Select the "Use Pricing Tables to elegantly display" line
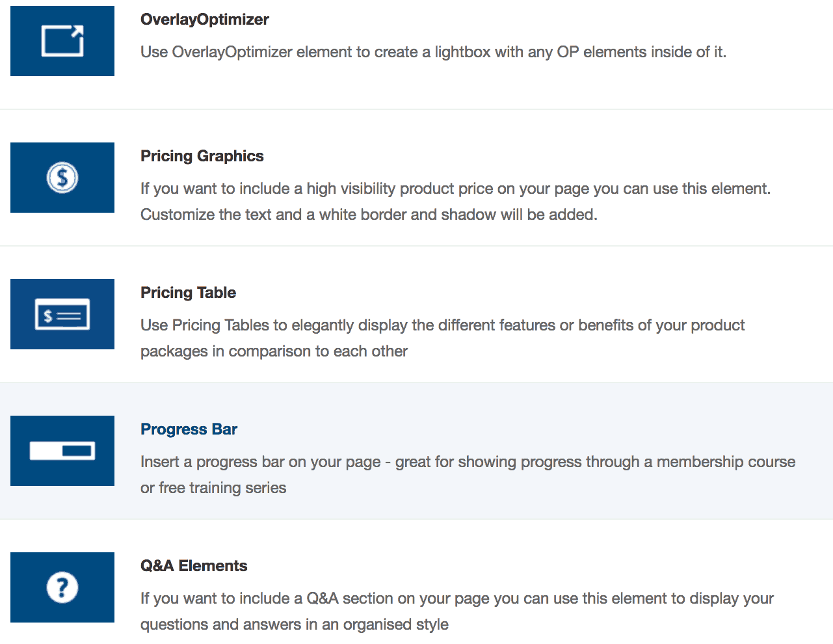This screenshot has width=833, height=644. 442,325
